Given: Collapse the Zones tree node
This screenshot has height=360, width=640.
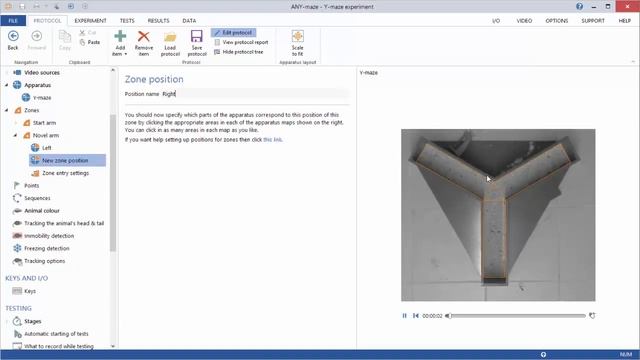Looking at the screenshot, I should [x=7, y=110].
